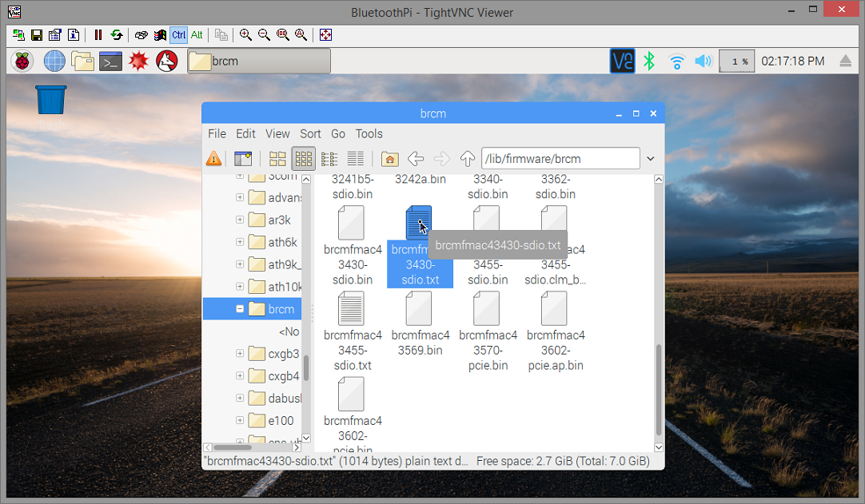Send Ctrl+Esc with the Windows flag icon

(160, 34)
